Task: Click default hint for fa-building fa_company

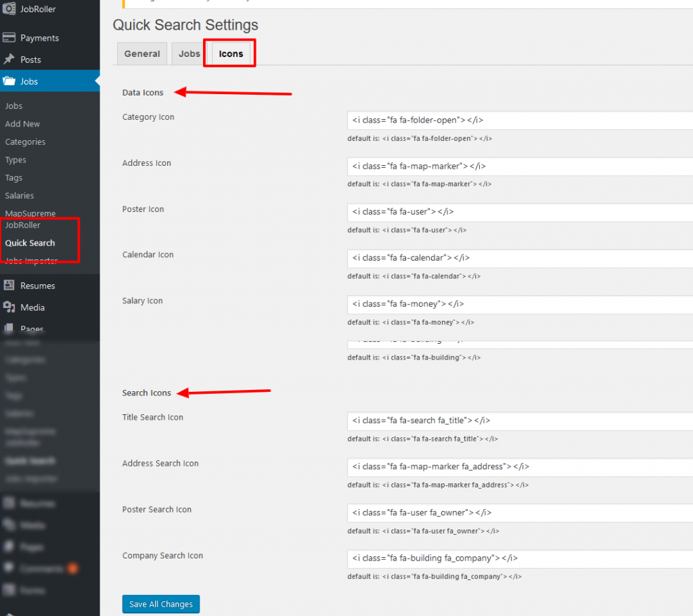Action: [x=434, y=576]
